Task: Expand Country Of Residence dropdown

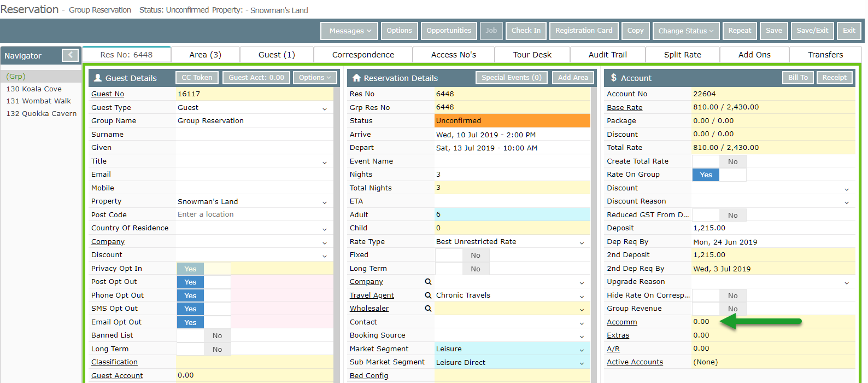Action: click(324, 229)
